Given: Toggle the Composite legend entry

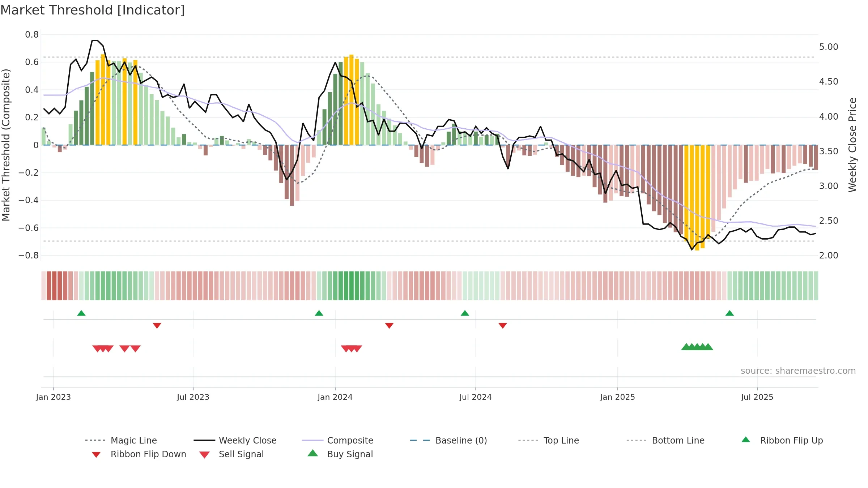Looking at the screenshot, I should pos(337,440).
